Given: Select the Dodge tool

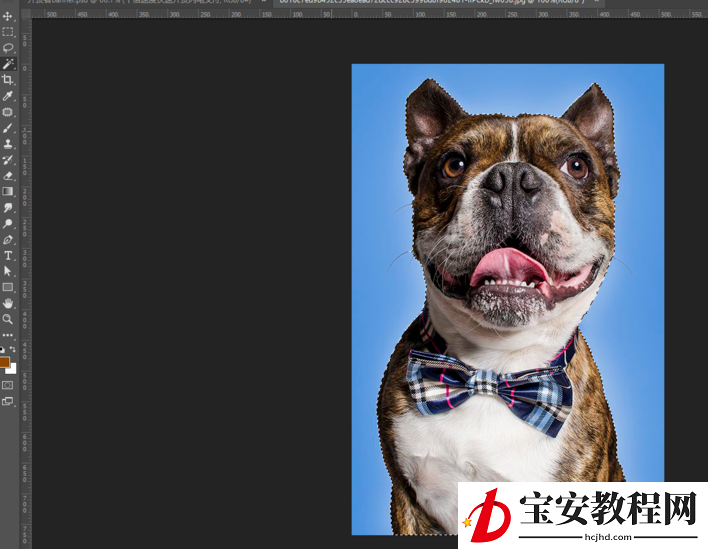Looking at the screenshot, I should [x=8, y=223].
